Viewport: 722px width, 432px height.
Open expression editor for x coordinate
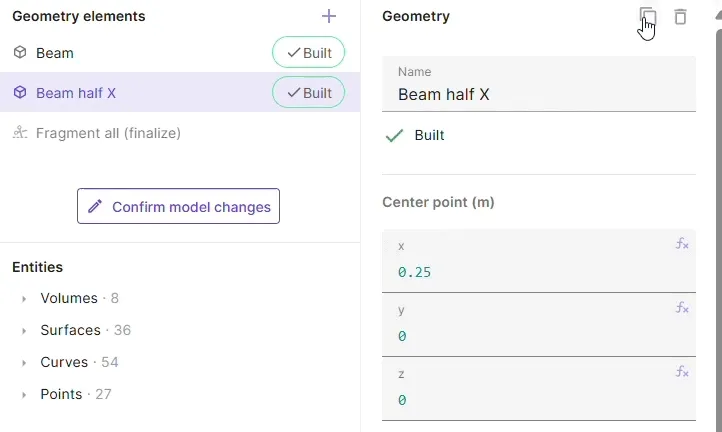pos(682,244)
